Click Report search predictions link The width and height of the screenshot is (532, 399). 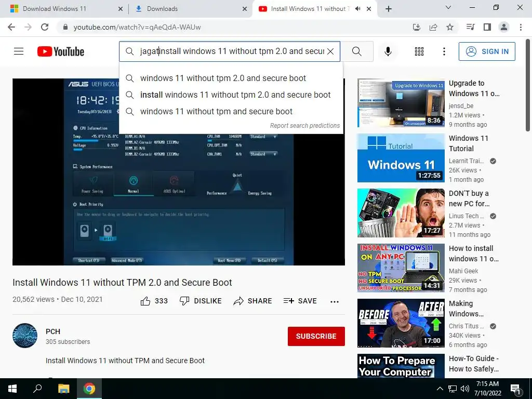pos(304,126)
